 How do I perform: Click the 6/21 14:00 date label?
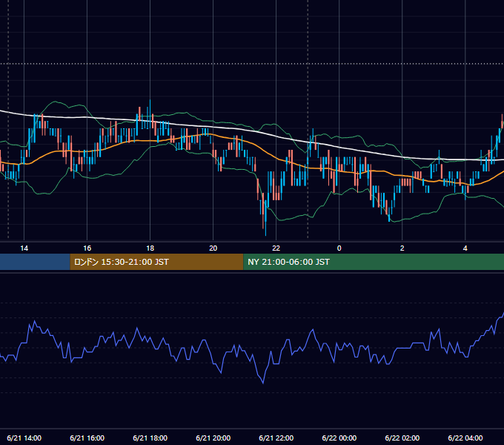(x=24, y=438)
